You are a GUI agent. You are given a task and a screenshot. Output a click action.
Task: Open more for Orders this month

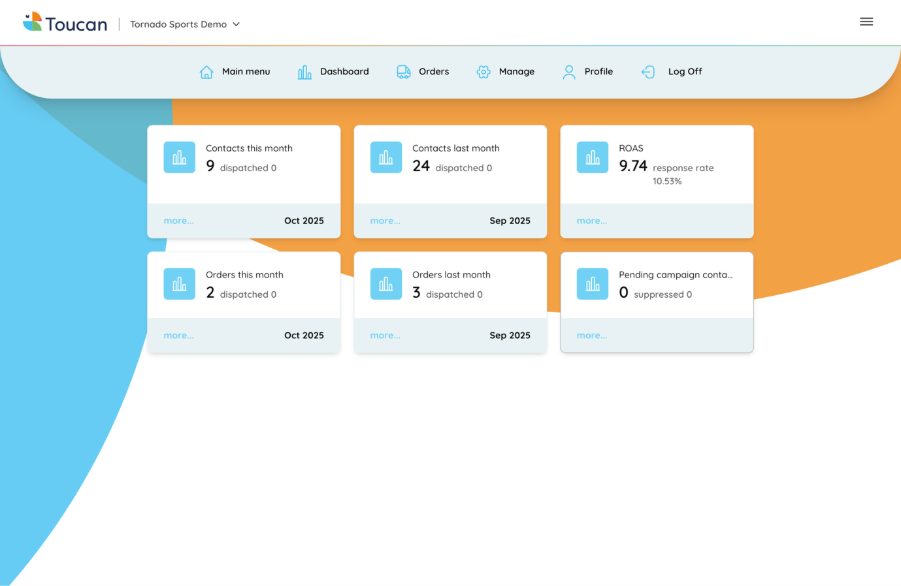(179, 336)
